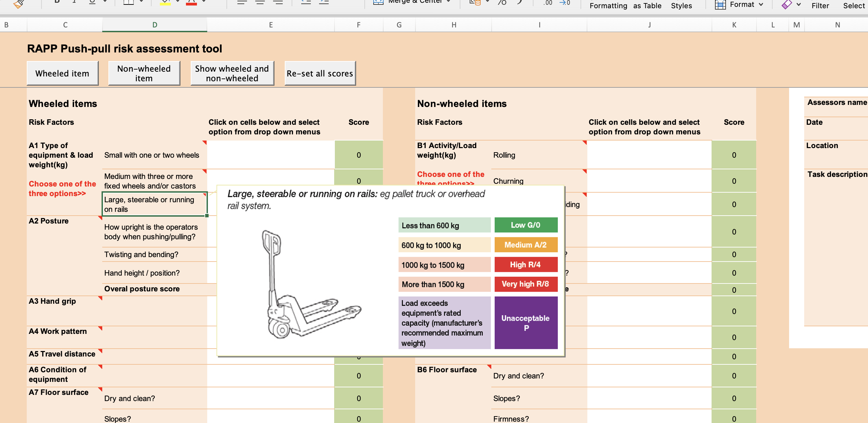Open the underline style dropdown arrow
The width and height of the screenshot is (868, 423).
pos(105,1)
